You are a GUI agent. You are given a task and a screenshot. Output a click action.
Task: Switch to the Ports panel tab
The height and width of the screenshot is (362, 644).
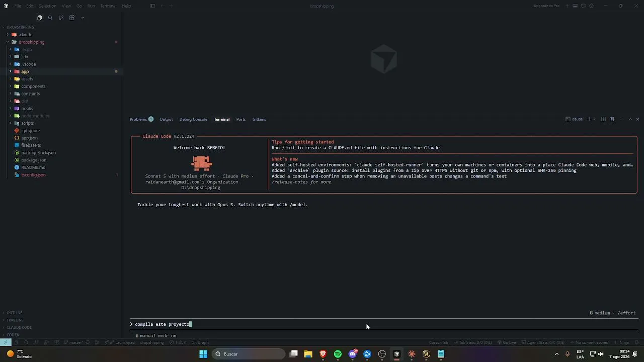pyautogui.click(x=241, y=119)
